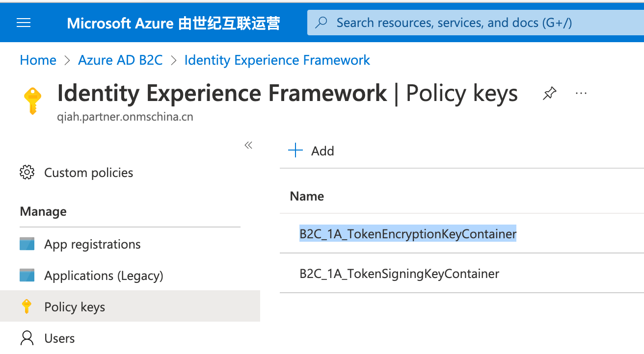Click the Add button to create a key
Viewport: 644px width, 354px height.
tap(310, 151)
